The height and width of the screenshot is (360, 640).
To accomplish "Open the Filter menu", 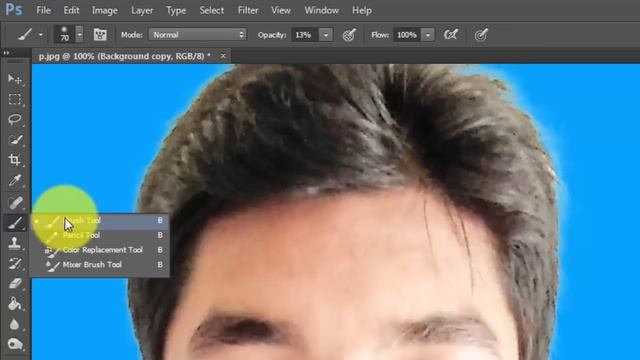I will [248, 10].
